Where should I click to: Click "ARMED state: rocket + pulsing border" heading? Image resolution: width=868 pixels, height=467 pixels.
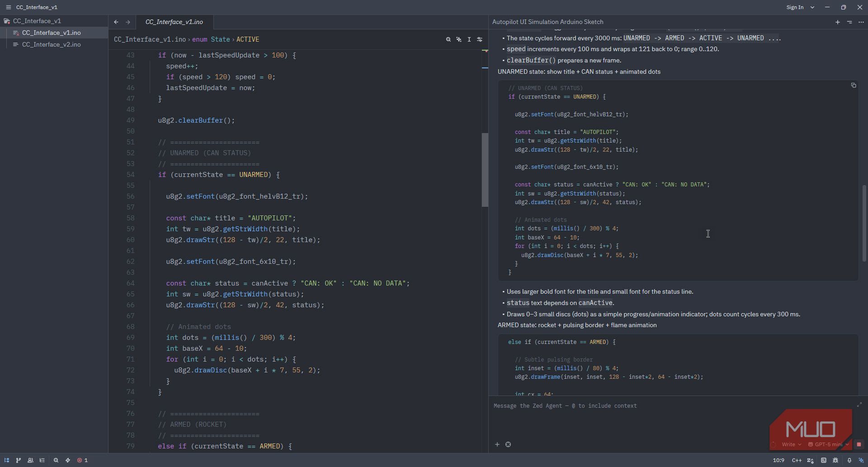[x=577, y=325]
